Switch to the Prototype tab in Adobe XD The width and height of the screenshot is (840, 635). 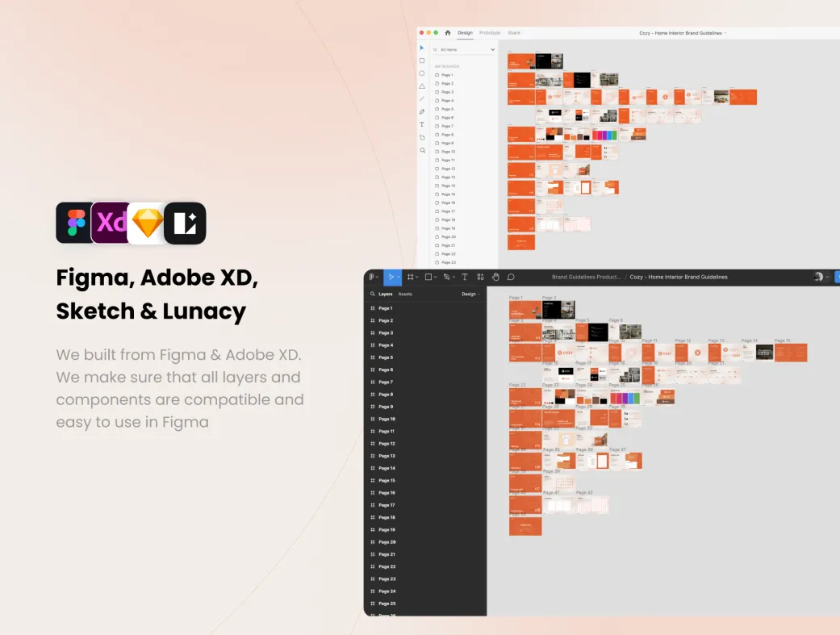490,33
